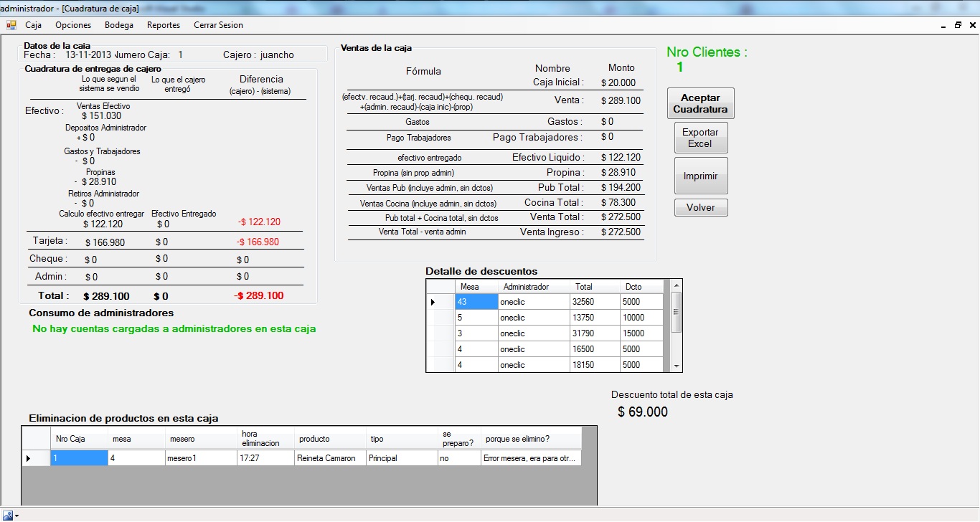Click the application icon in the menu bar
This screenshot has height=522, width=980.
click(11, 25)
